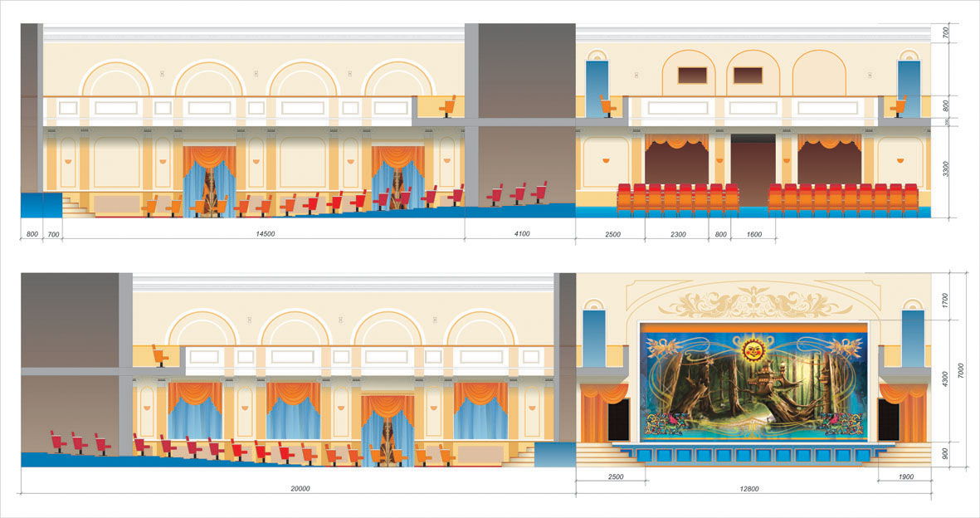Click the 2500 label above 12800
Viewport: 980px width, 518px height.
[x=616, y=476]
